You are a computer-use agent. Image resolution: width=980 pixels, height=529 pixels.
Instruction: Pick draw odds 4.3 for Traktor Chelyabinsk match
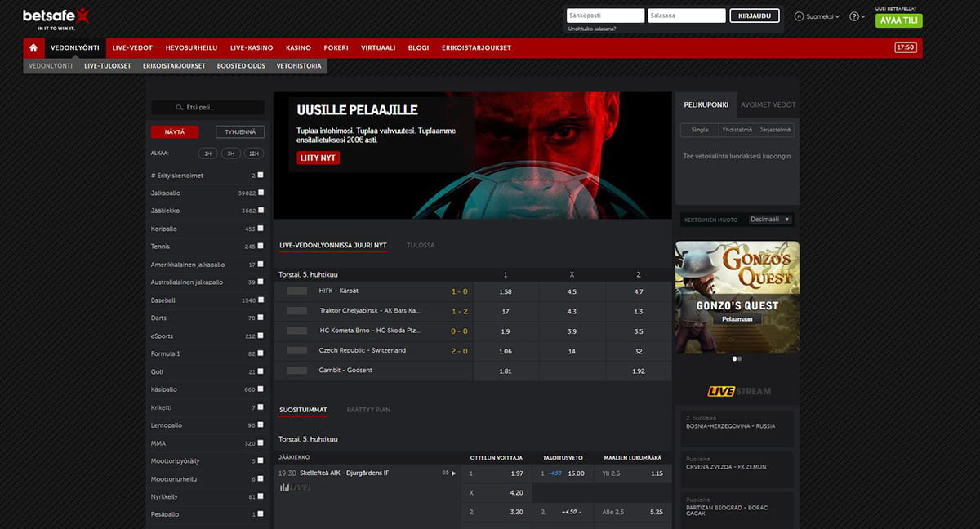point(572,312)
